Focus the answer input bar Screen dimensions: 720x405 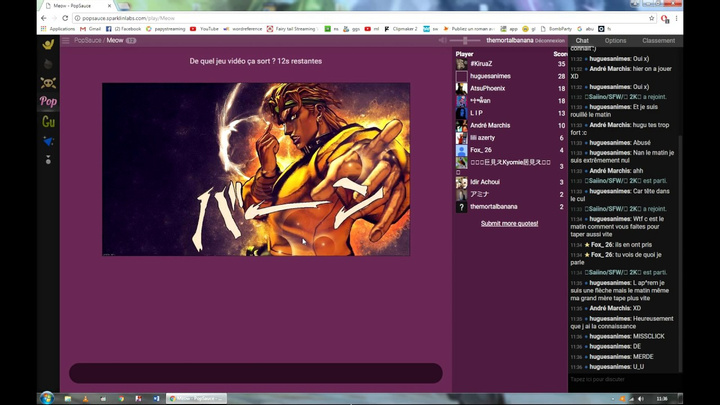256,373
